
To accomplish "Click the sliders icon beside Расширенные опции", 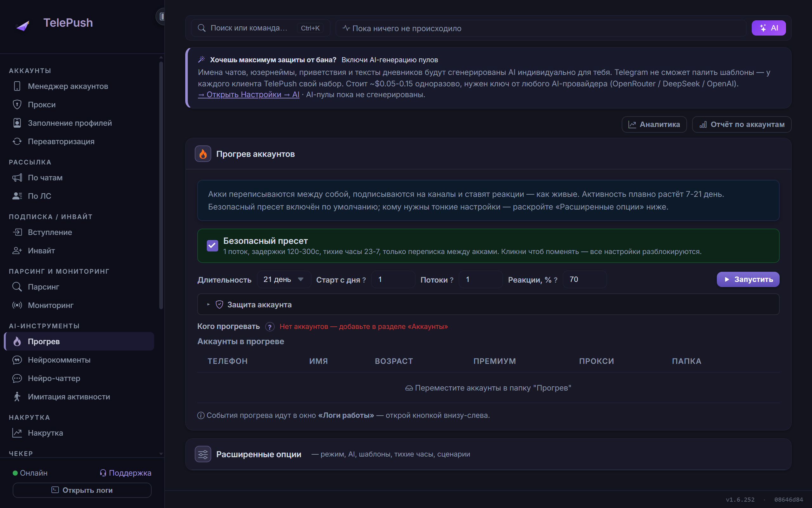I will [203, 454].
